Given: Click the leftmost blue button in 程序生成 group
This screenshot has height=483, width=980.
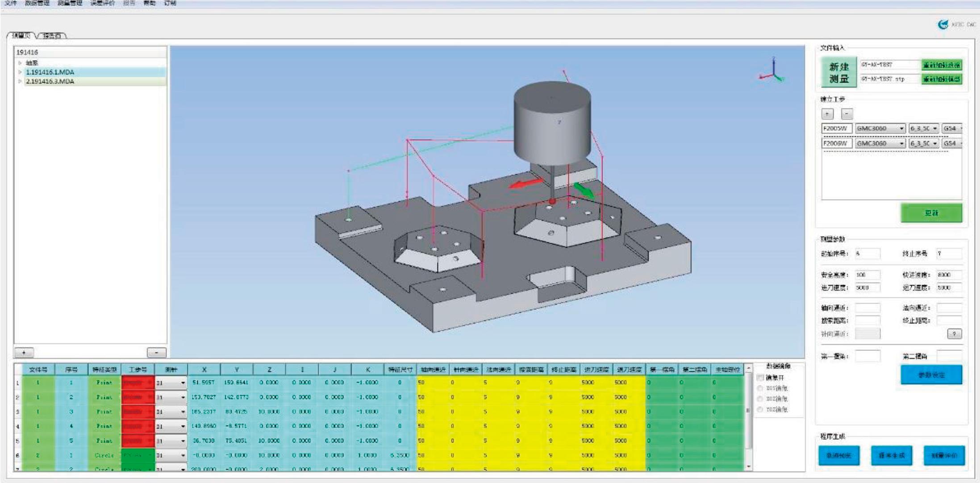Looking at the screenshot, I should 838,456.
